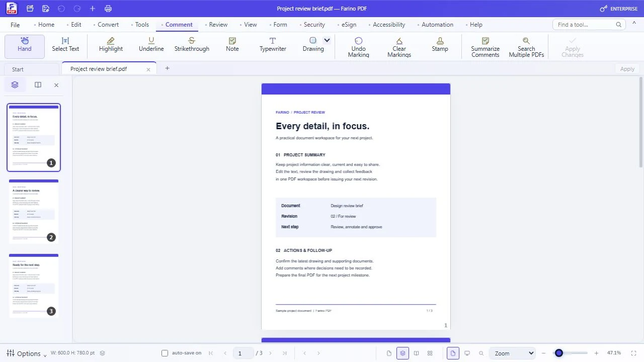Select the Strikethrough tool
This screenshot has width=644, height=362.
192,45
